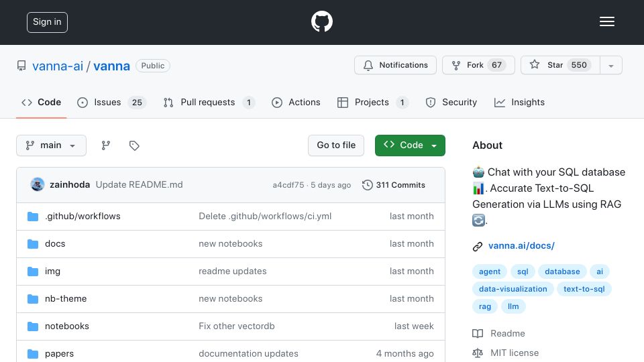Open the nb-theme folder
Image resolution: width=644 pixels, height=362 pixels.
pyautogui.click(x=66, y=299)
